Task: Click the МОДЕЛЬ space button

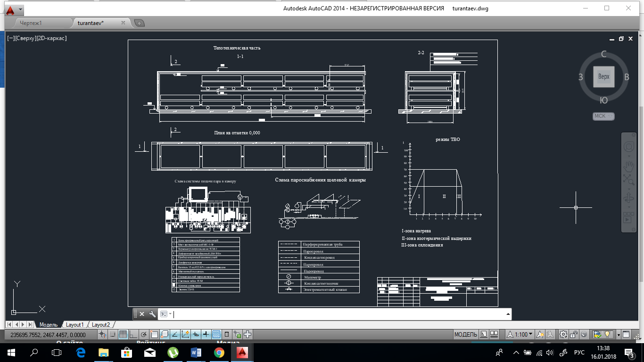Action: (x=466, y=335)
